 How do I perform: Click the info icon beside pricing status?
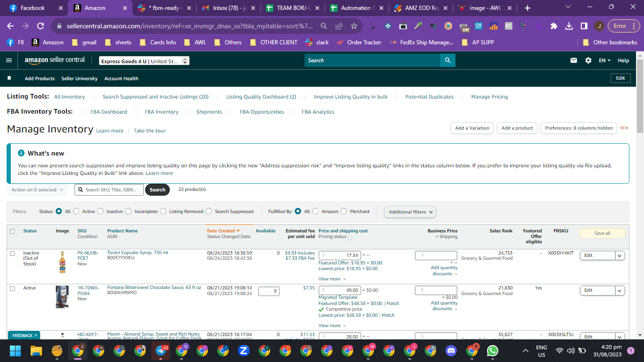[350, 237]
